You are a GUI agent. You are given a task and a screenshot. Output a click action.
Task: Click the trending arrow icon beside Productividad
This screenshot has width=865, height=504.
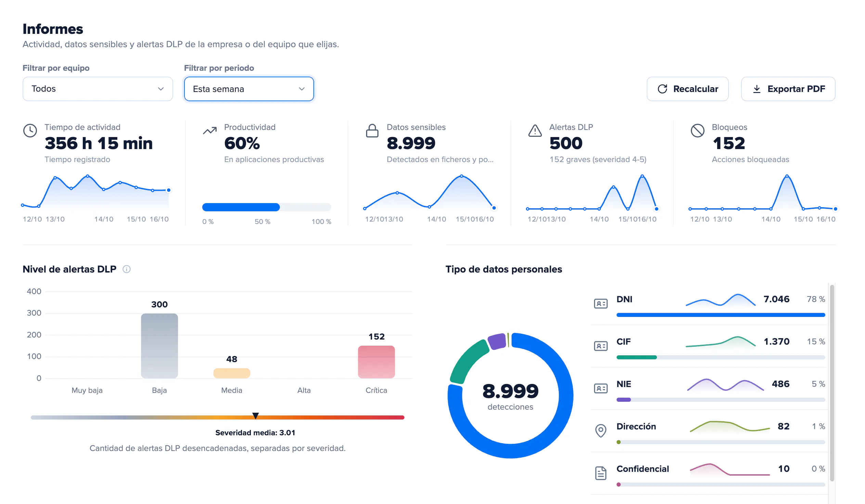point(210,131)
